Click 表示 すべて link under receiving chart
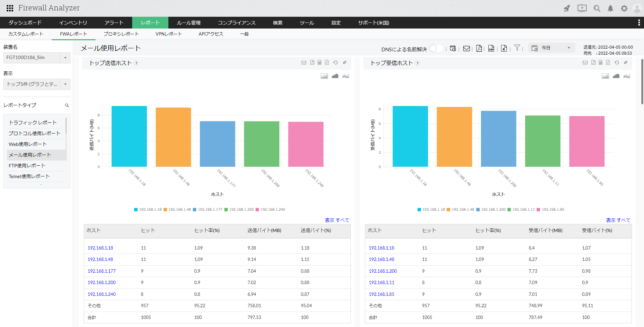644x327 pixels. tap(618, 220)
